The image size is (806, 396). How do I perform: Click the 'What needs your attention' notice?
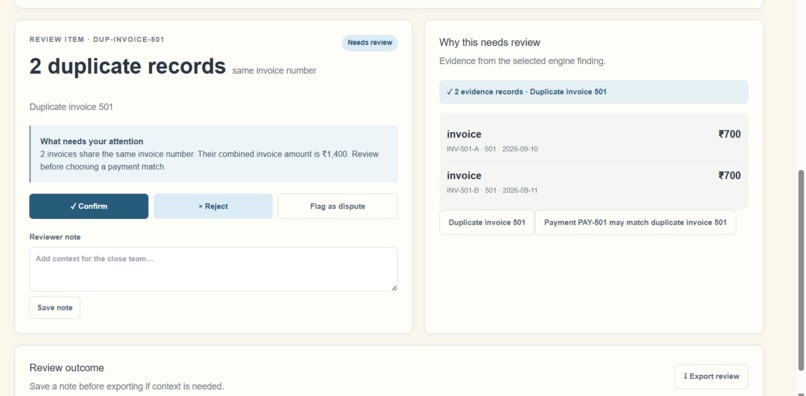tap(213, 154)
